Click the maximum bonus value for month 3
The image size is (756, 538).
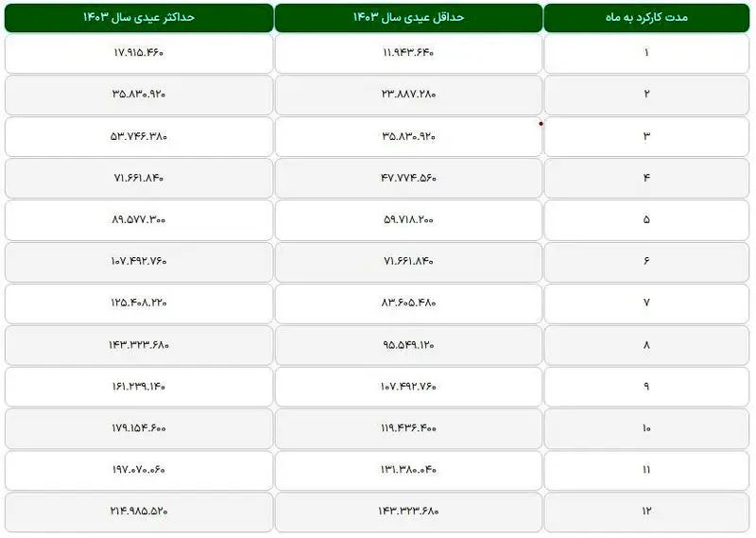(138, 136)
